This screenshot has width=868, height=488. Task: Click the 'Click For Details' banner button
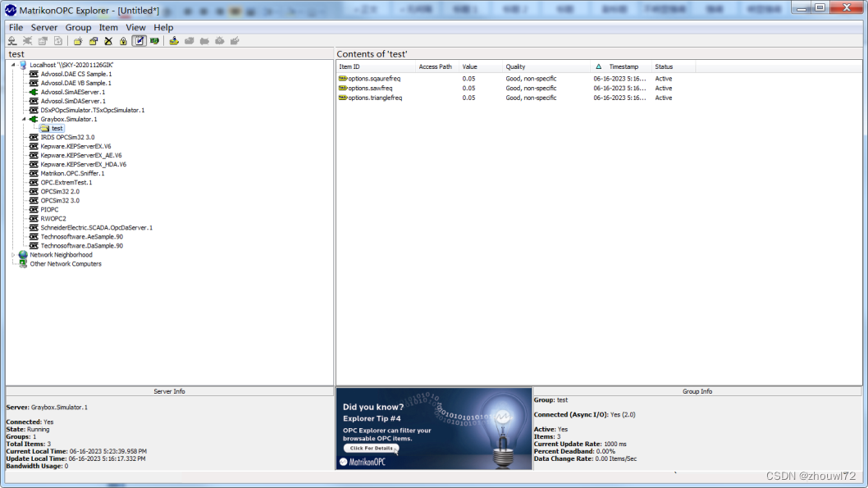pyautogui.click(x=369, y=449)
